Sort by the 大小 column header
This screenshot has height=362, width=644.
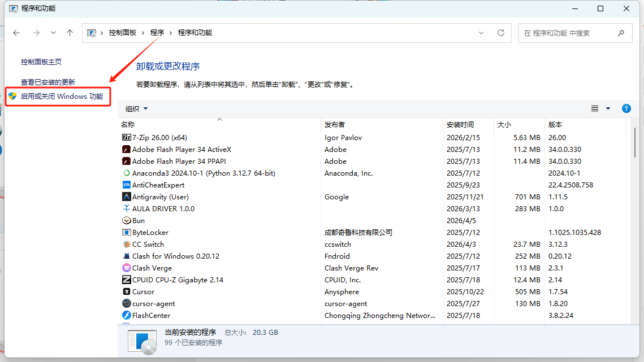(x=519, y=124)
